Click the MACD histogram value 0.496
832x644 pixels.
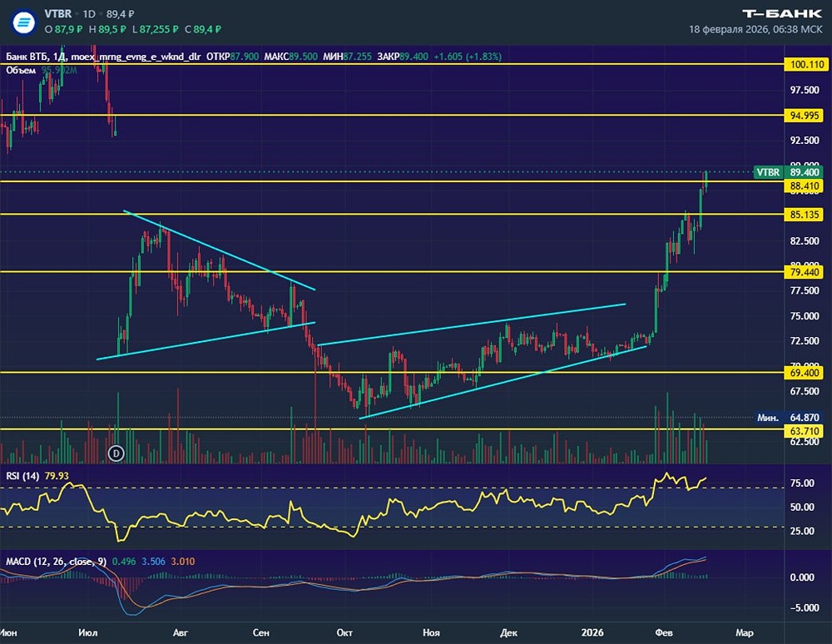(x=124, y=562)
